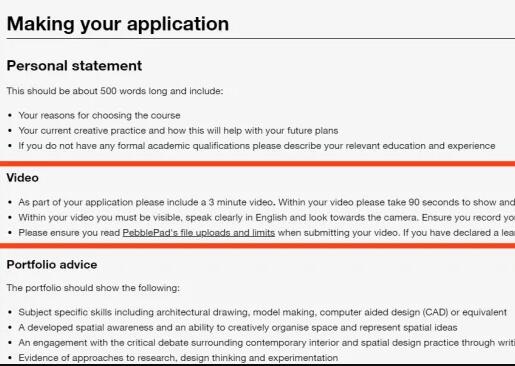This screenshot has width=515, height=366.
Task: Click 'The portfolio should show the following' line
Action: click(x=93, y=288)
